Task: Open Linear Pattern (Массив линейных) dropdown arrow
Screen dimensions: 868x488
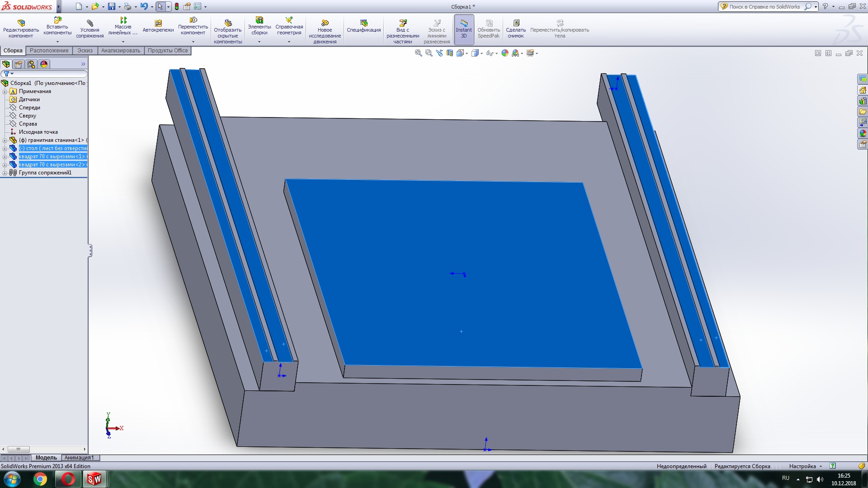Action: click(x=123, y=42)
